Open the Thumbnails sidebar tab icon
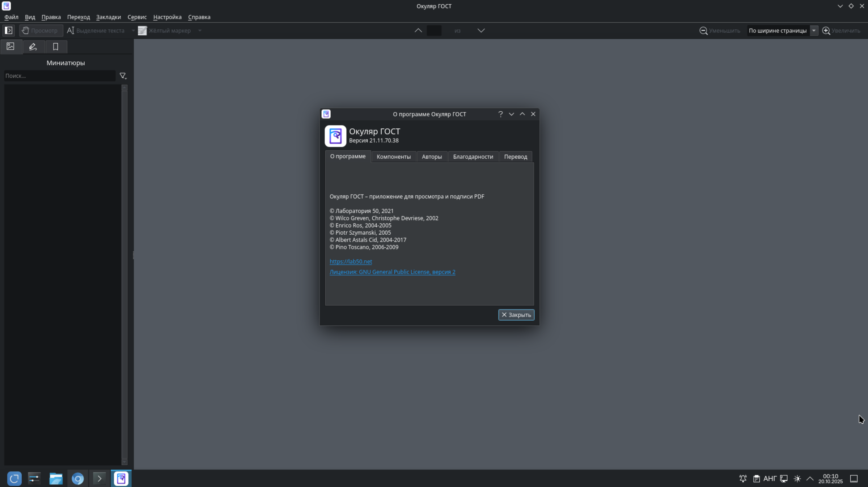 [x=10, y=47]
